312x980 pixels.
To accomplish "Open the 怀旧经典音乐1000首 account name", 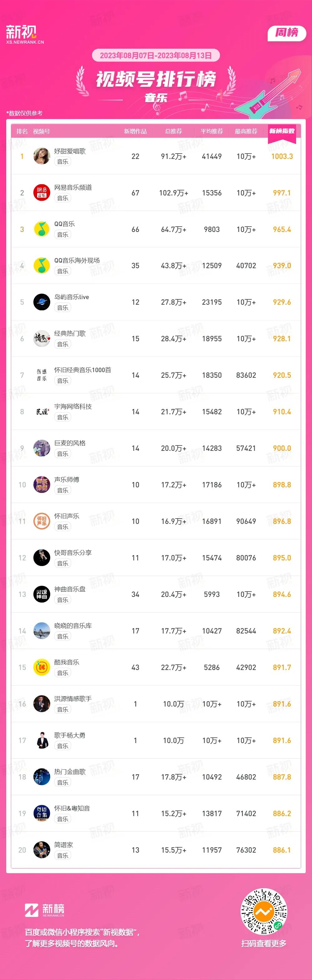I will coord(82,370).
